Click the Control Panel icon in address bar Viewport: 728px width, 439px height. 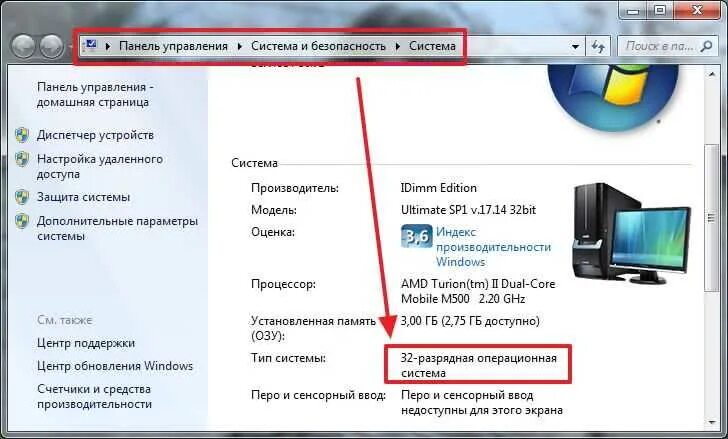click(x=91, y=45)
